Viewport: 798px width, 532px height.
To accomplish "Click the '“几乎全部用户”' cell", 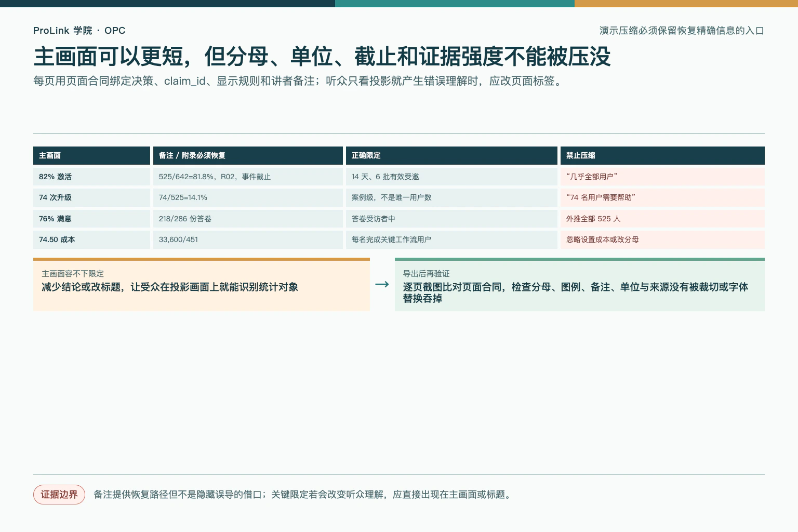I will pyautogui.click(x=662, y=177).
